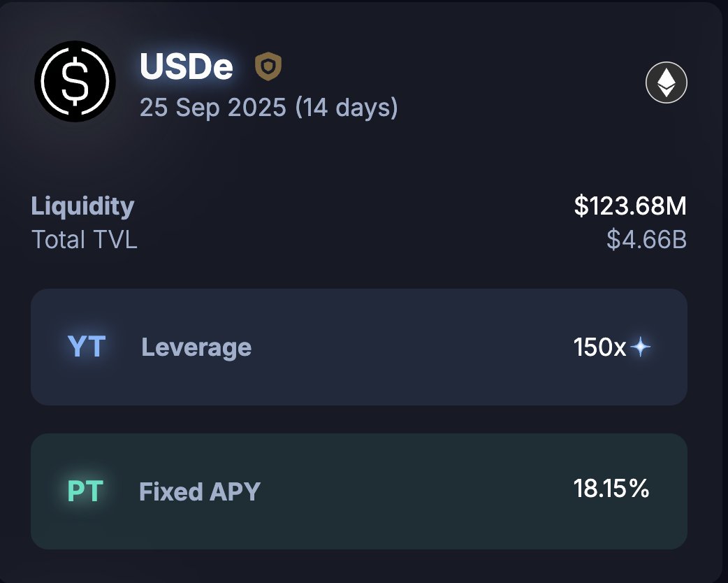Click the empty middle of YT panel
Viewport: 728px width, 583px height.
412,347
